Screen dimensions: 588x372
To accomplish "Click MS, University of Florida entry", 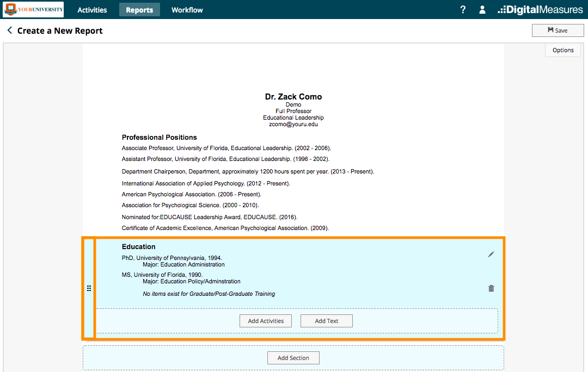I will 162,275.
